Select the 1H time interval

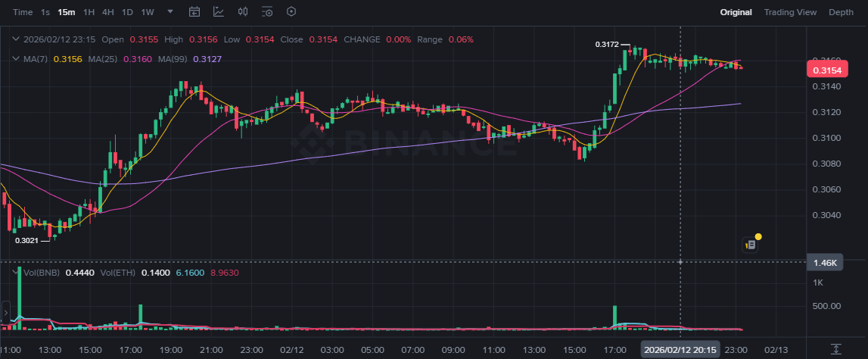point(89,12)
